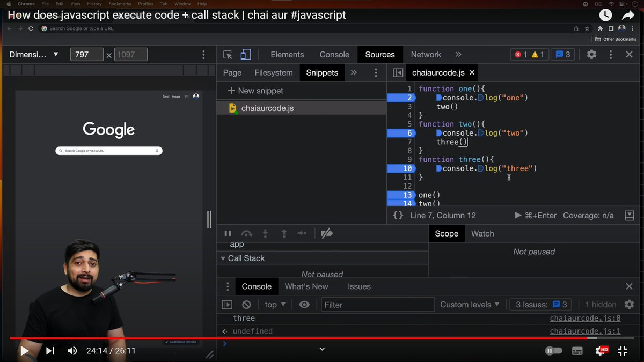This screenshot has width=644, height=362.
Task: Select the inspect element picker icon
Action: click(228, 55)
